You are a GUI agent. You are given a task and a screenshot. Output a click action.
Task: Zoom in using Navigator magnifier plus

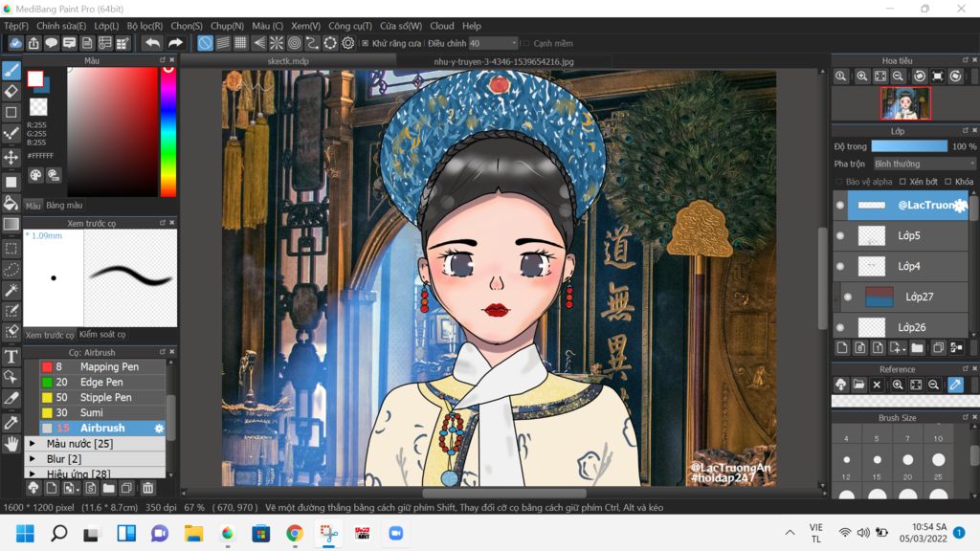point(862,77)
